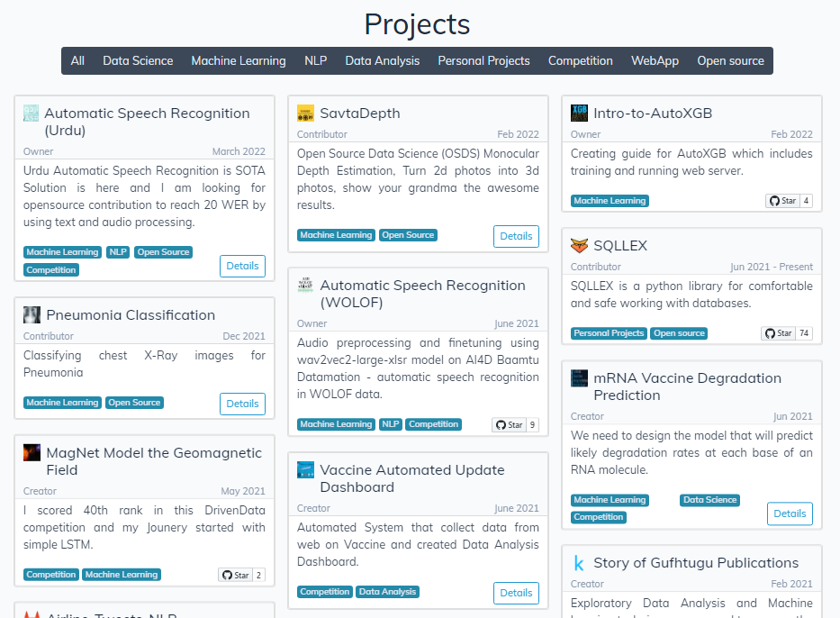Click the star count 4 on Intro-to-AutoXGB
840x618 pixels.
point(807,201)
